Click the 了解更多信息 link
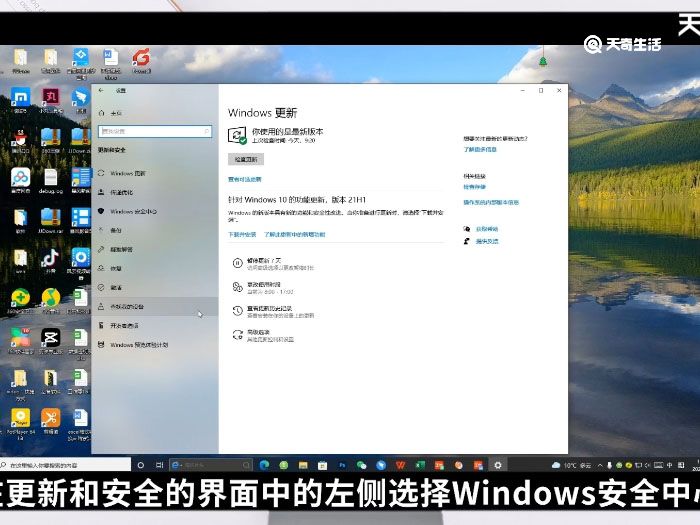This screenshot has height=525, width=700. [480, 150]
